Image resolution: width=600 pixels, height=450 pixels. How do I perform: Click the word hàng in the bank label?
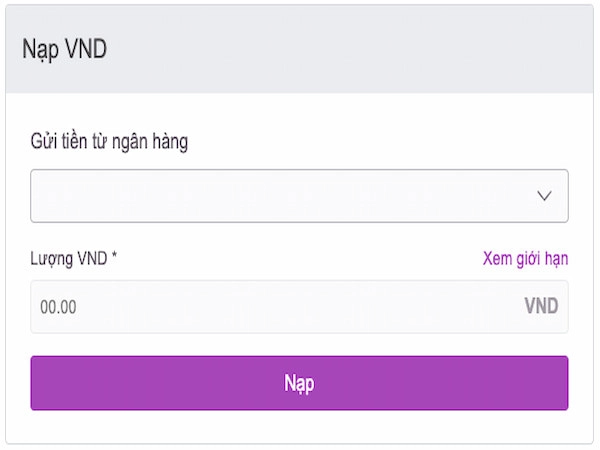170,142
